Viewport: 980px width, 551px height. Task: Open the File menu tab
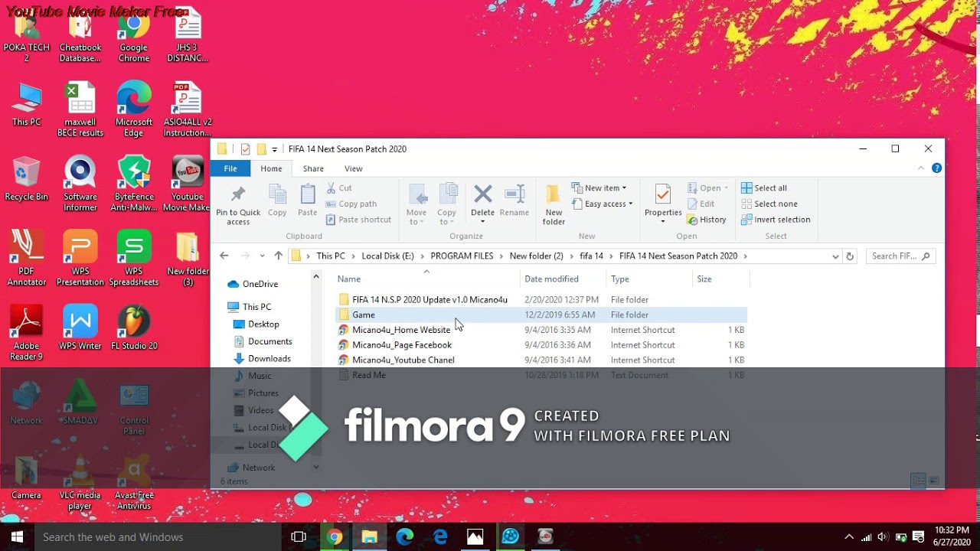[230, 168]
